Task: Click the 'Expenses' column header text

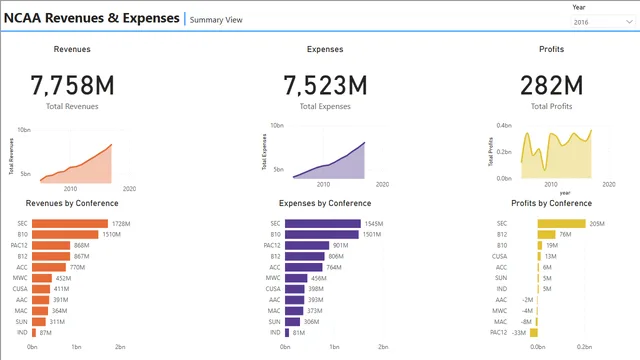Action: (x=325, y=49)
